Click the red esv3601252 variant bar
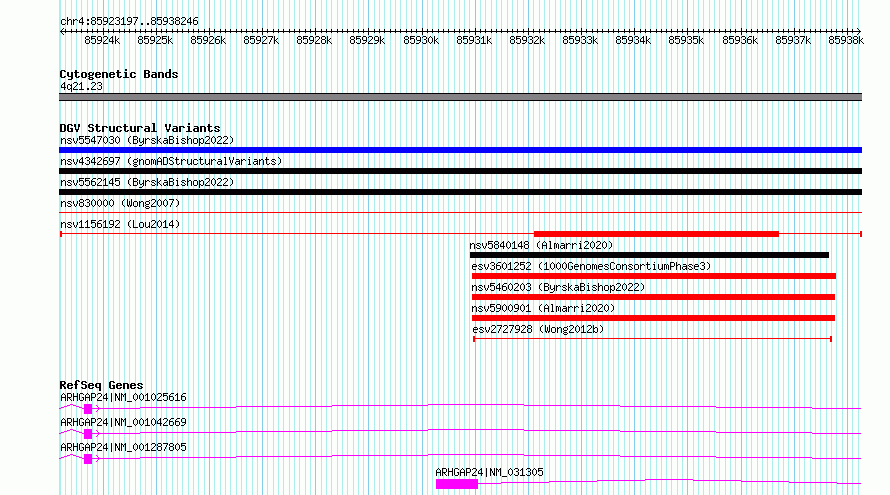The height and width of the screenshot is (495, 890). coord(654,276)
